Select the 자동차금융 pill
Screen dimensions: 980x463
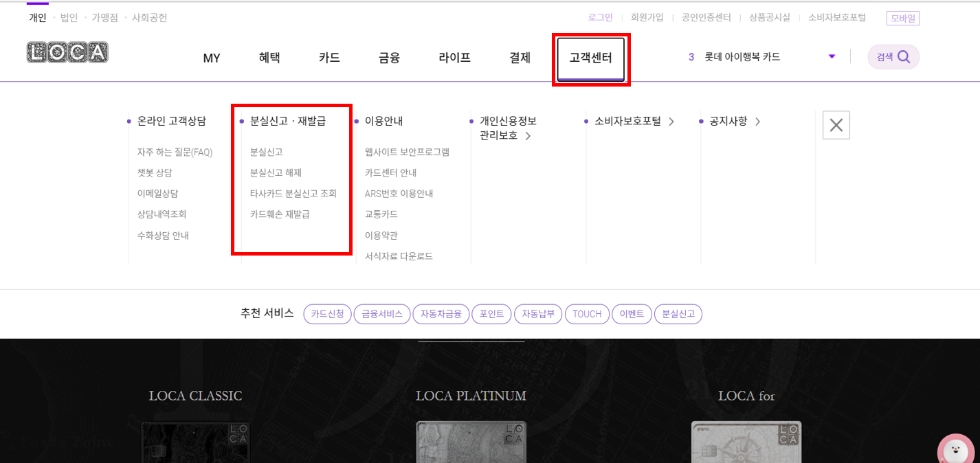(441, 314)
